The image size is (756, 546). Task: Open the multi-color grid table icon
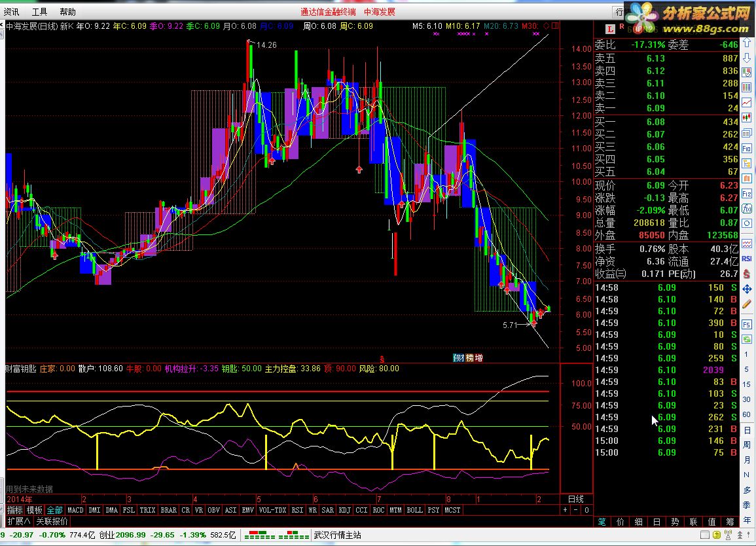tap(747, 88)
